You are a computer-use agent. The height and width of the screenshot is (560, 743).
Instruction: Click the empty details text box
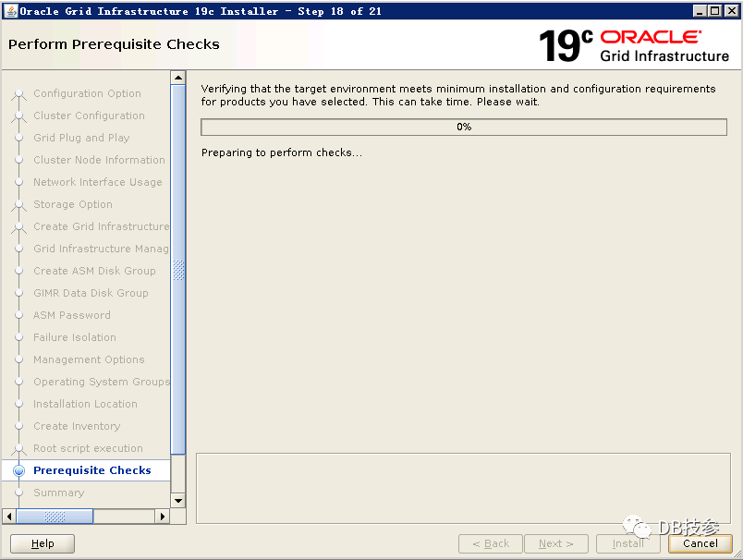coord(463,489)
